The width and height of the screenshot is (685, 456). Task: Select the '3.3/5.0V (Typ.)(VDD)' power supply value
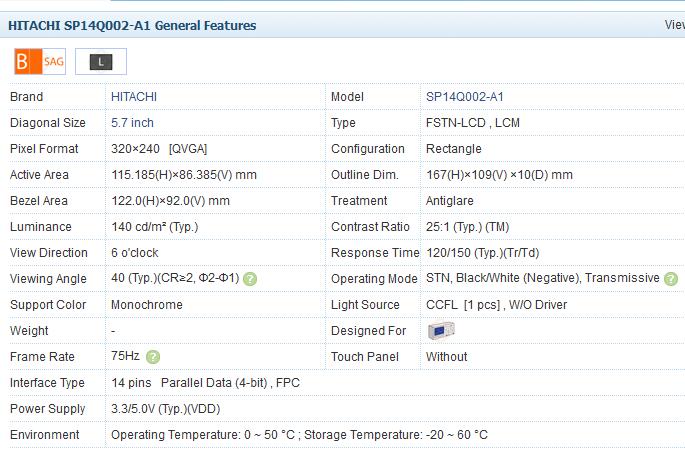tap(166, 409)
